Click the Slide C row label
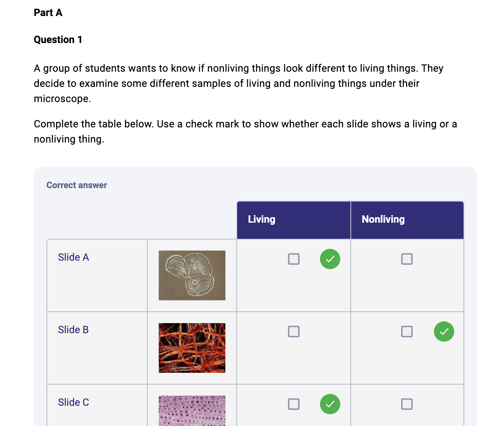This screenshot has height=426, width=504. 73,402
